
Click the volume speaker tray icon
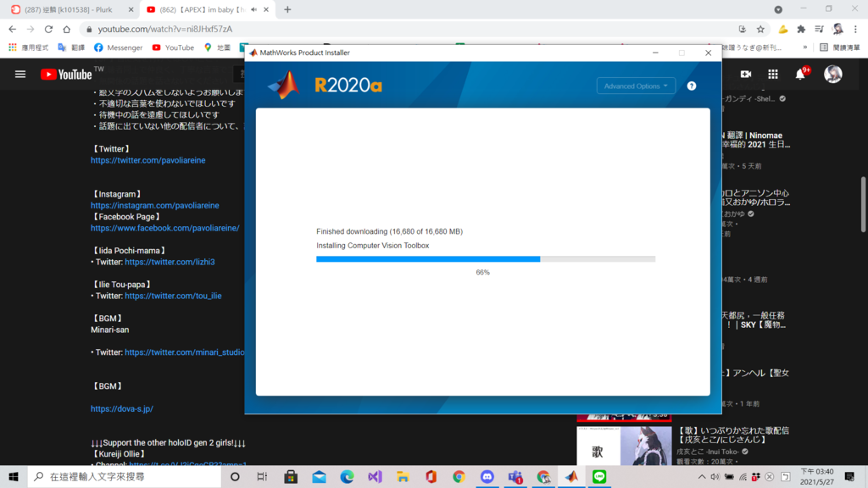point(715,476)
